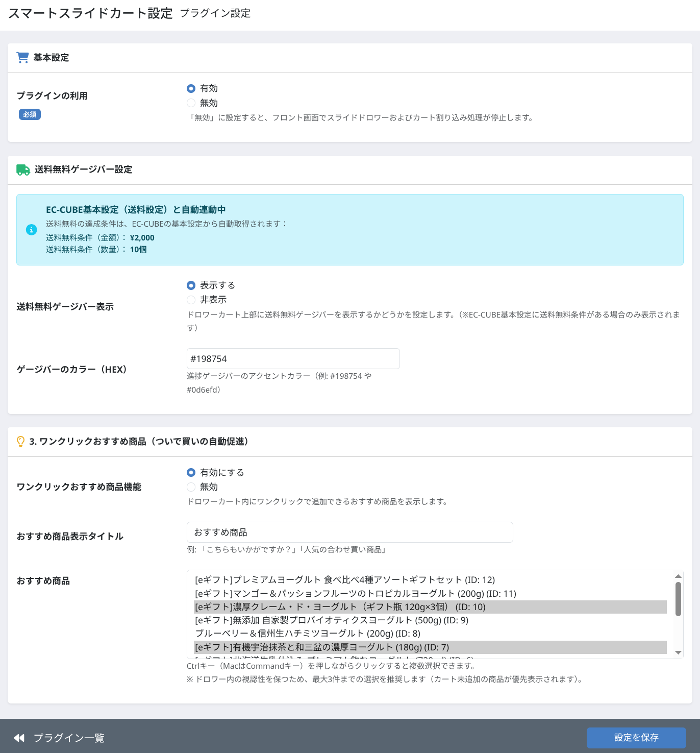Choose 表示する for the free shipping gauge bar

click(x=191, y=285)
